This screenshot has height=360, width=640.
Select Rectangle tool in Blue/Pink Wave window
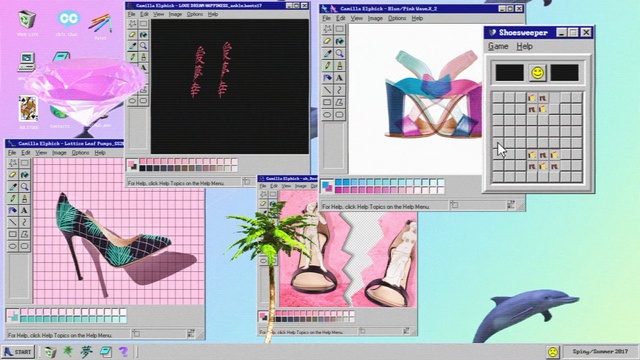pos(327,102)
